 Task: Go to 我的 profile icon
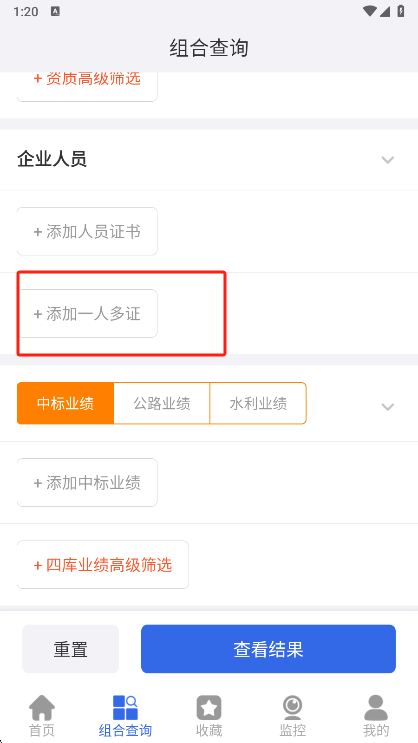click(x=376, y=708)
